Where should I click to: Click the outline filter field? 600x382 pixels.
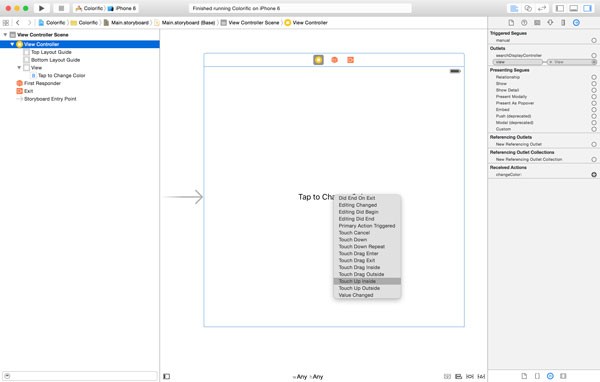pyautogui.click(x=80, y=376)
